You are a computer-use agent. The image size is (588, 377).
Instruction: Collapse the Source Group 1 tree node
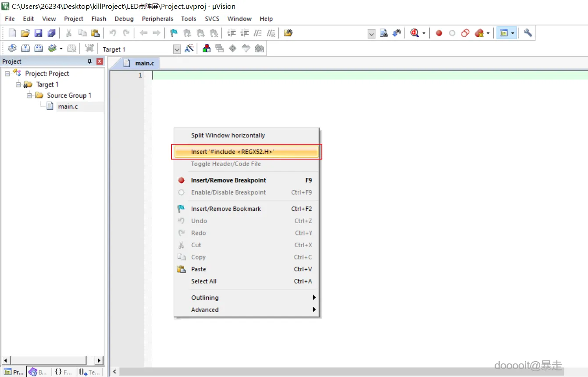coord(29,96)
